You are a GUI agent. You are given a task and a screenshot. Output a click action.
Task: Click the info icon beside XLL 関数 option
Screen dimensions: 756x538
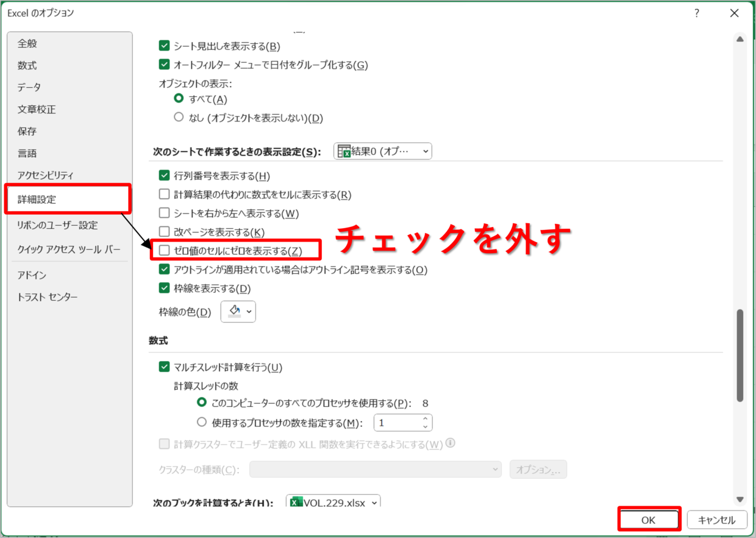point(451,443)
